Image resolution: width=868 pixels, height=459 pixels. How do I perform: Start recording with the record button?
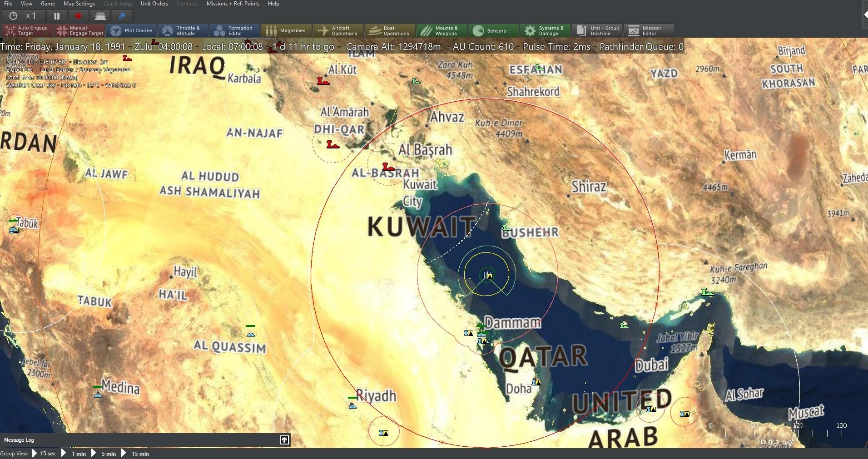tap(78, 15)
